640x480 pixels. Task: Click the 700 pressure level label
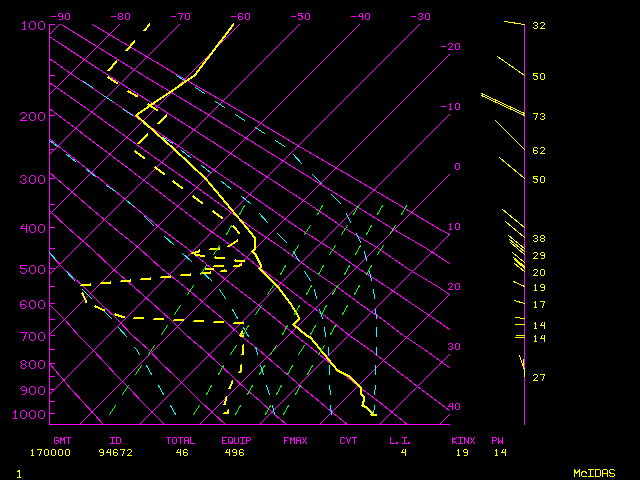[x=33, y=338]
